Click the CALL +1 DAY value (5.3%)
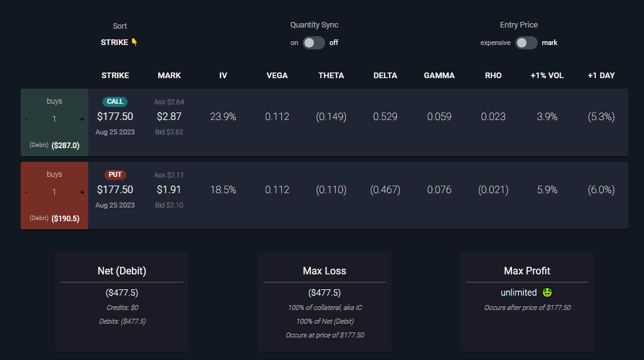644x360 pixels. coord(601,117)
